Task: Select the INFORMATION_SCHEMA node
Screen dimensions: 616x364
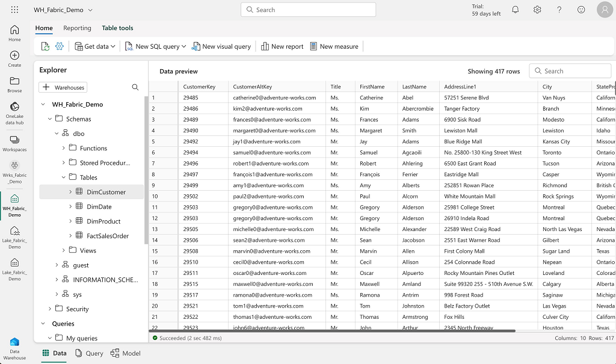Action: (x=105, y=280)
